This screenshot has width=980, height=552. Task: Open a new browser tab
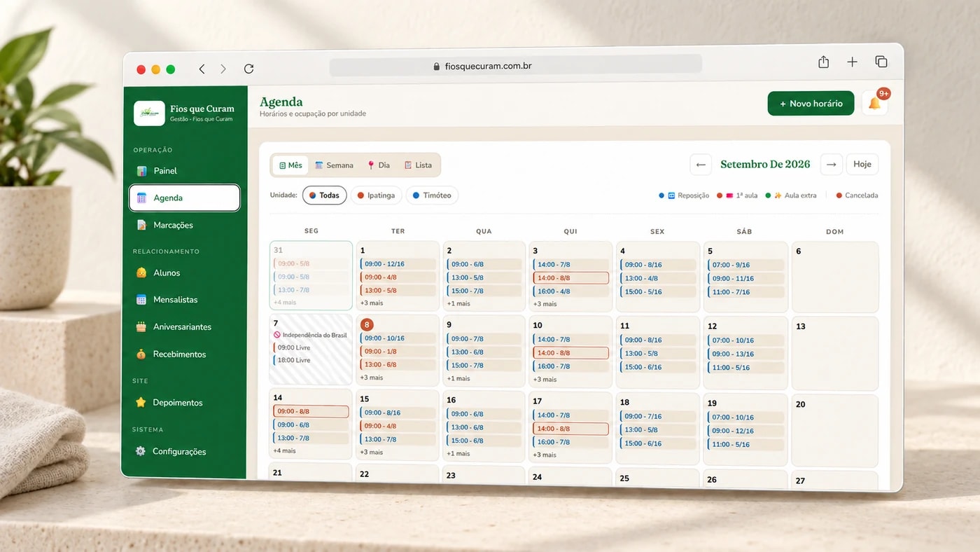[852, 62]
